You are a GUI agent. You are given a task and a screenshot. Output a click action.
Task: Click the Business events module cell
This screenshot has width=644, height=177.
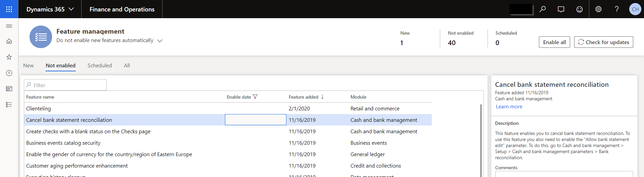369,143
